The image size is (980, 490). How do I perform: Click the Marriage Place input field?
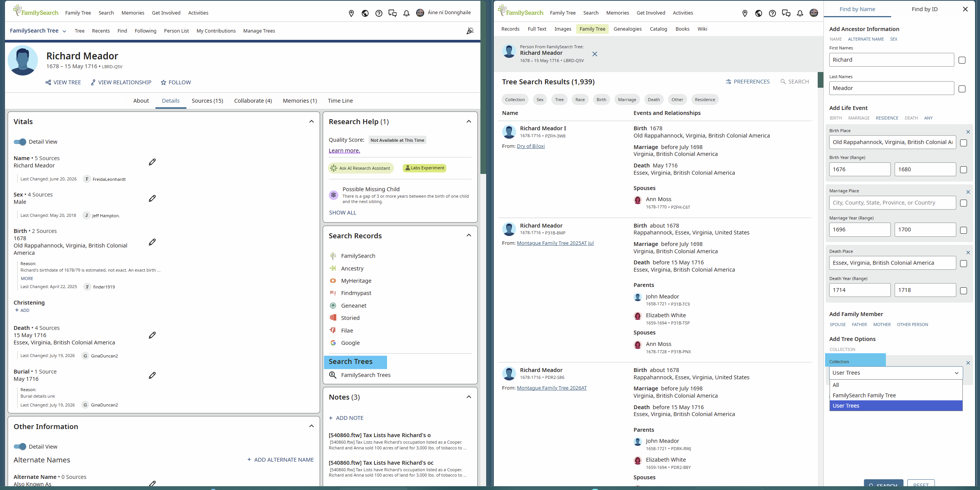click(892, 203)
